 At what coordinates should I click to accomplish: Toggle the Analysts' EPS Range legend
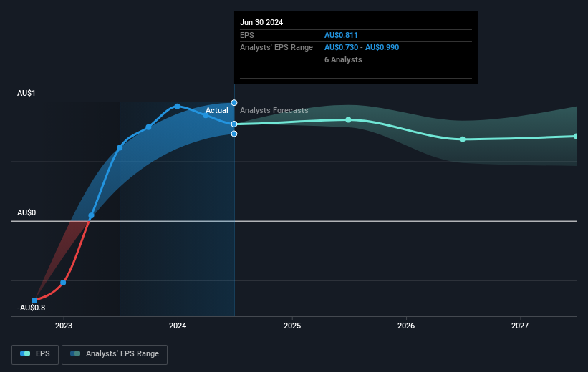pyautogui.click(x=115, y=354)
